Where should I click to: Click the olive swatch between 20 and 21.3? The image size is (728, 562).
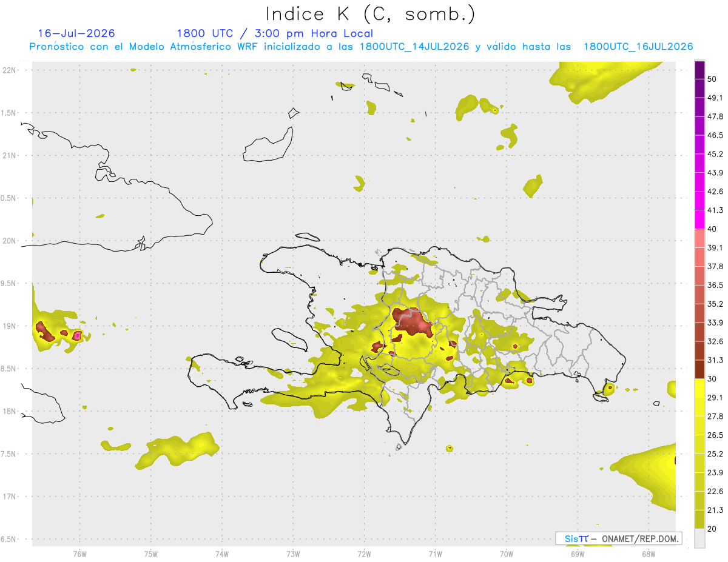point(699,520)
